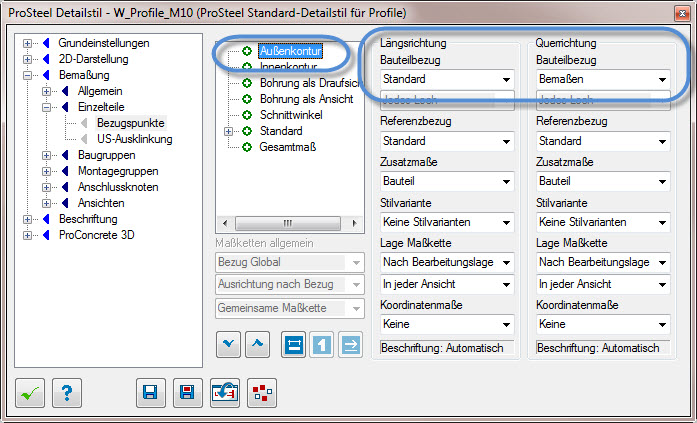
Task: Toggle dimension chain button with double arrow
Action: (x=293, y=344)
